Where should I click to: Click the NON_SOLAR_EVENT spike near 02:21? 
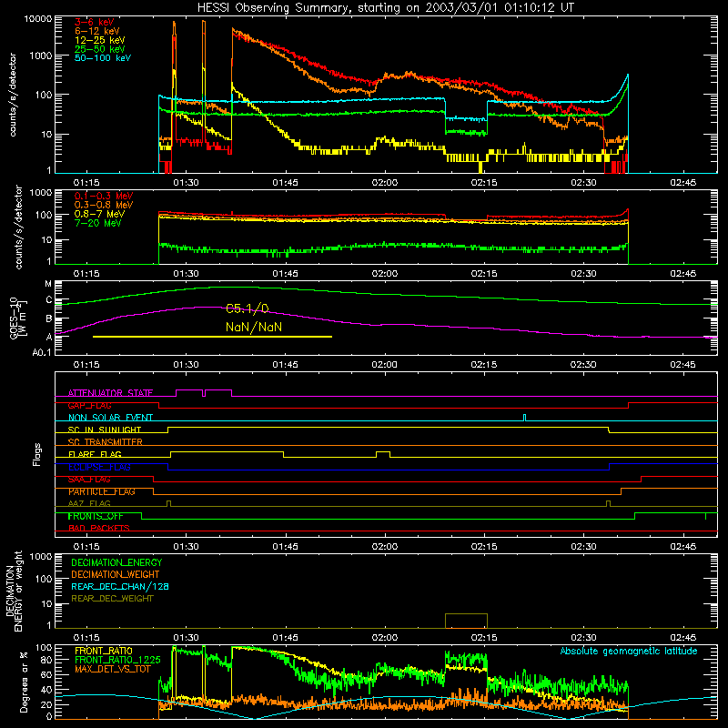[525, 418]
